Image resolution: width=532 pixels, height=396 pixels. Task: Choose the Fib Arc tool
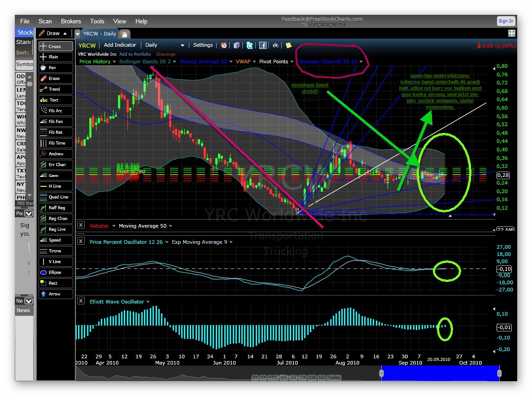56,111
